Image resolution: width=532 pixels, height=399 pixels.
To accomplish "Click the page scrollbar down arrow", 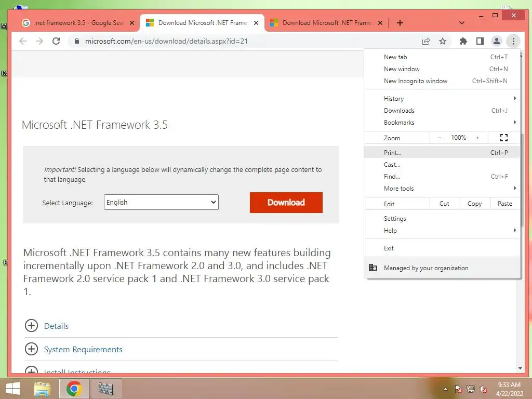I will pos(520,368).
